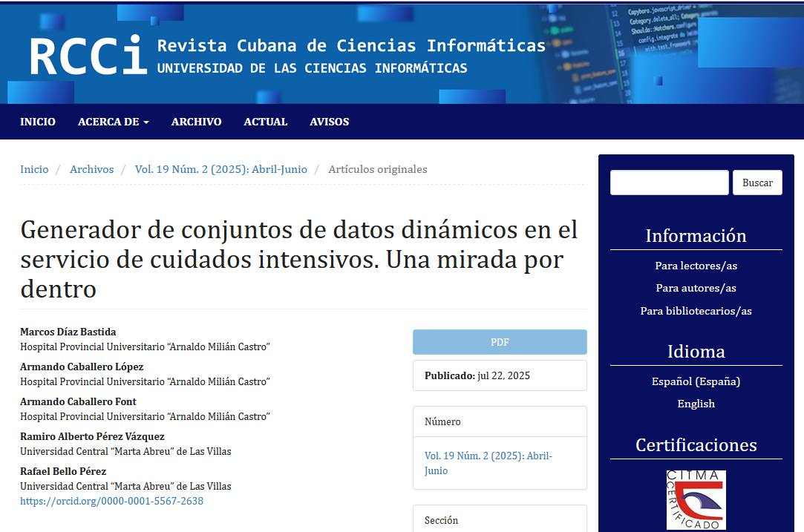Select ACTUAL in the navigation bar

coord(265,122)
